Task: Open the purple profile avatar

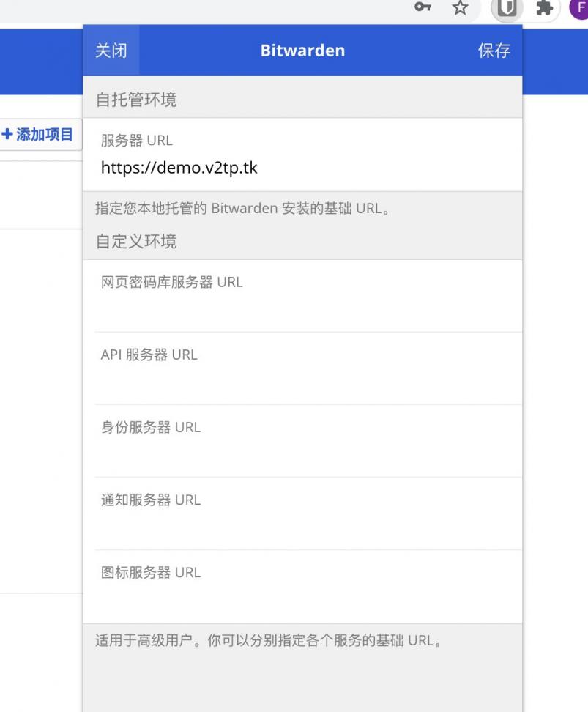Action: pyautogui.click(x=580, y=8)
